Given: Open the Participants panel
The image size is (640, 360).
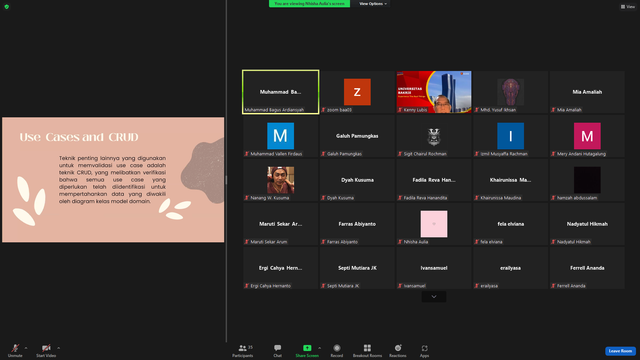Looking at the screenshot, I should point(243,351).
